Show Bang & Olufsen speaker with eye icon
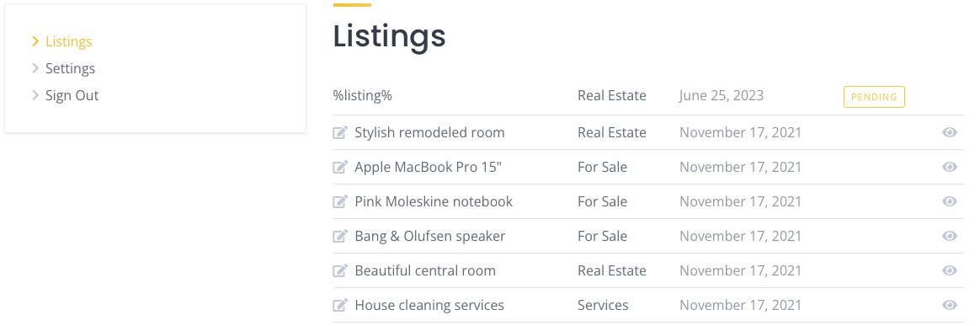The image size is (980, 326). [x=950, y=236]
